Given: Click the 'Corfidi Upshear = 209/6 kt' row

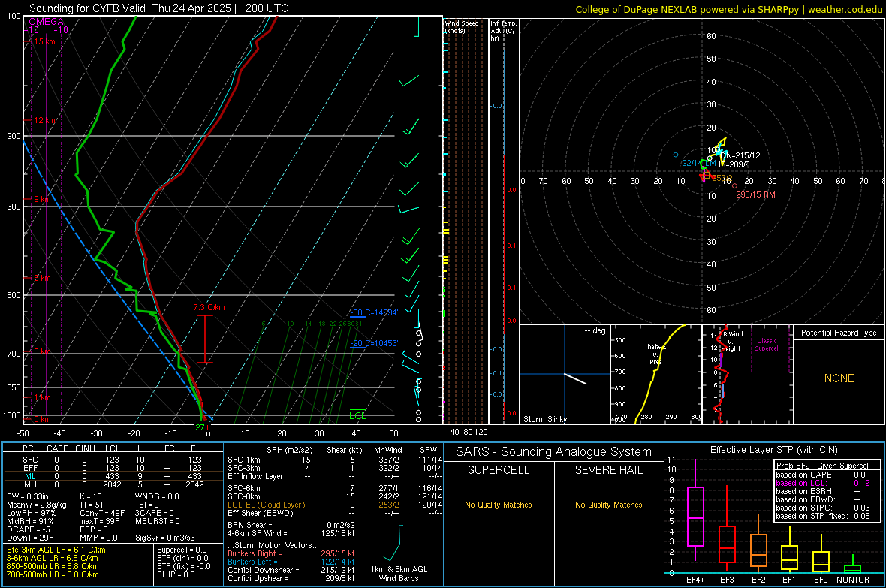Looking at the screenshot, I should [x=291, y=578].
